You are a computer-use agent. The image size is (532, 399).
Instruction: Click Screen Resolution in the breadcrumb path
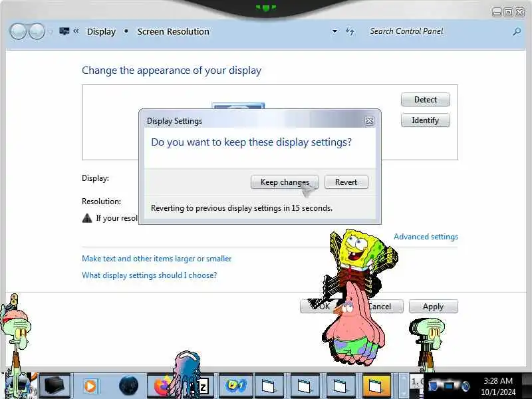point(173,31)
